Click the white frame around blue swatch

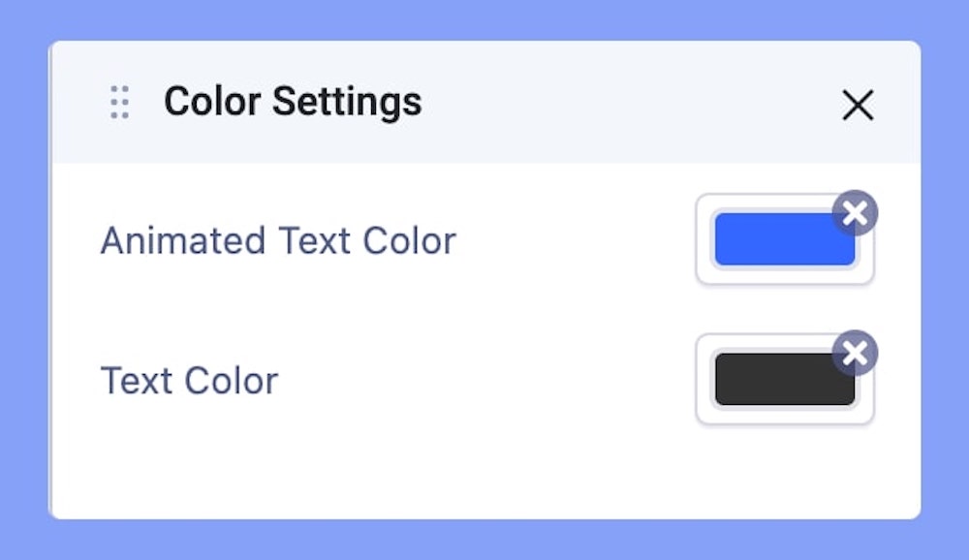click(703, 273)
